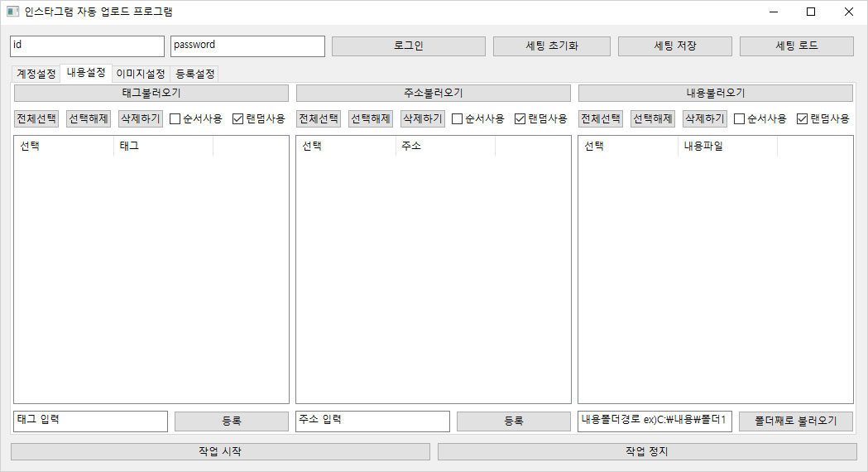Click the id input field
Screen dimensions: 868x472
pyautogui.click(x=87, y=46)
